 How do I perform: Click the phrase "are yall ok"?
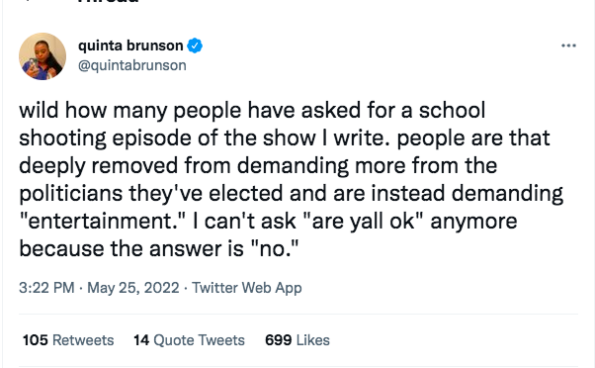click(x=363, y=222)
